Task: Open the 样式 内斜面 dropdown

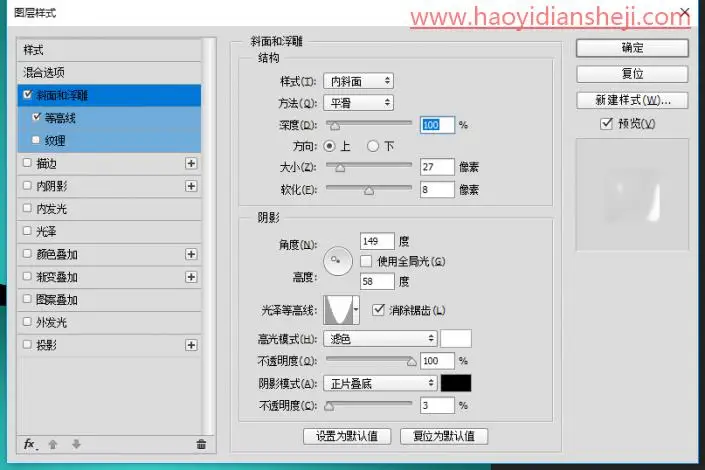Action: pyautogui.click(x=358, y=81)
